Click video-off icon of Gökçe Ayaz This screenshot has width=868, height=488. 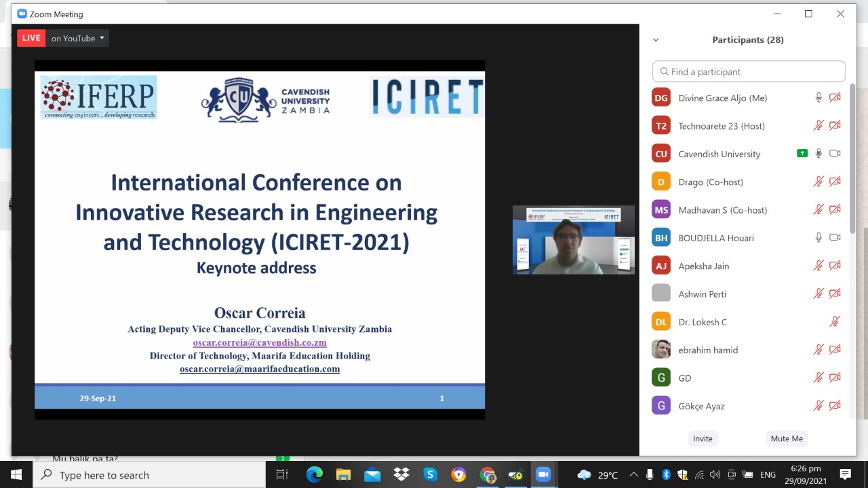835,406
